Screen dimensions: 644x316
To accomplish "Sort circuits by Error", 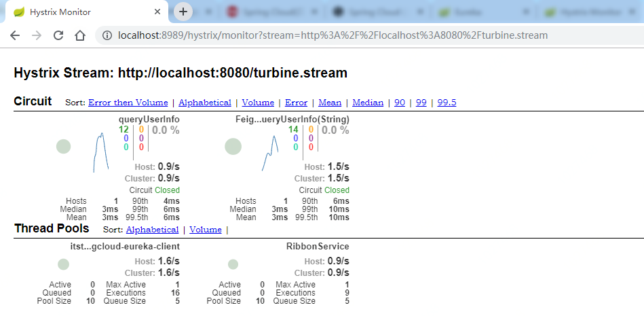I will [x=296, y=103].
